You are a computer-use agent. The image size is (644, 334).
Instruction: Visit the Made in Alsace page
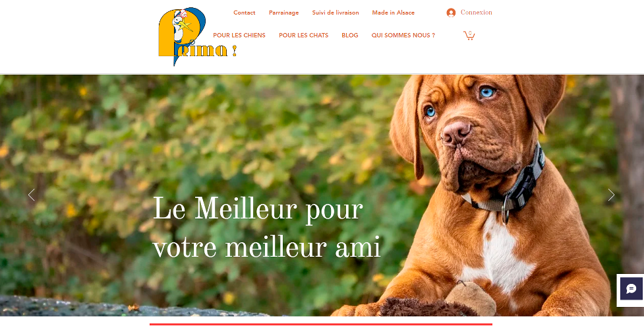point(394,13)
